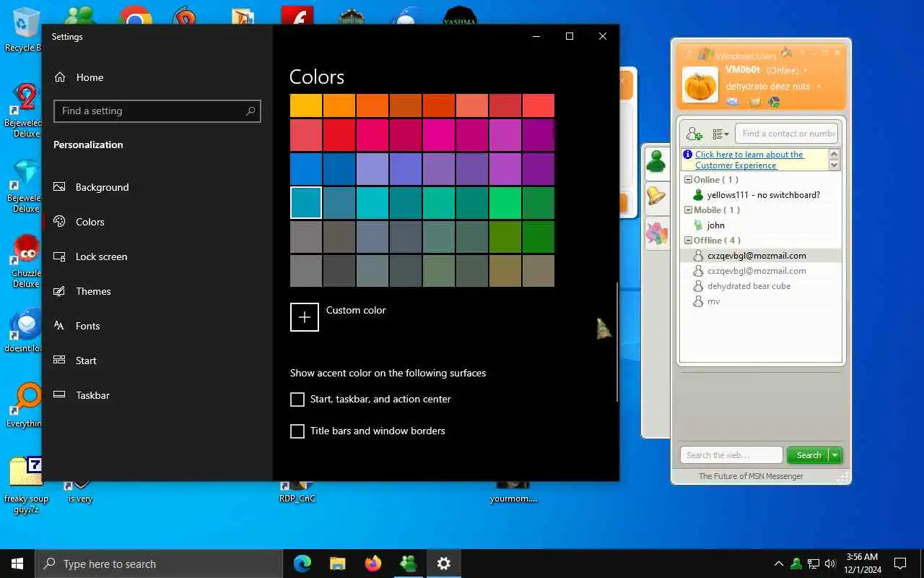Image resolution: width=924 pixels, height=578 pixels.
Task: Open freaky soup guy.7z archive
Action: pyautogui.click(x=26, y=486)
